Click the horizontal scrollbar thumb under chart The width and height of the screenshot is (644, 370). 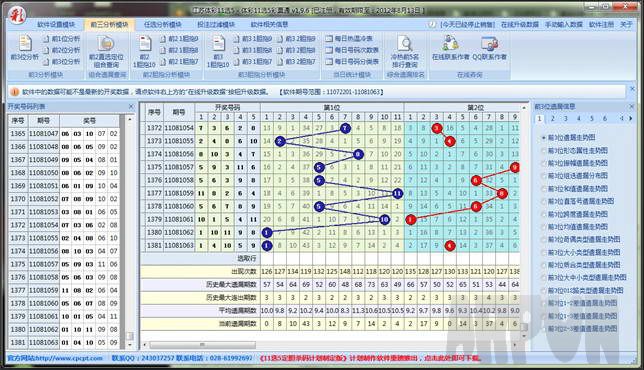point(202,345)
